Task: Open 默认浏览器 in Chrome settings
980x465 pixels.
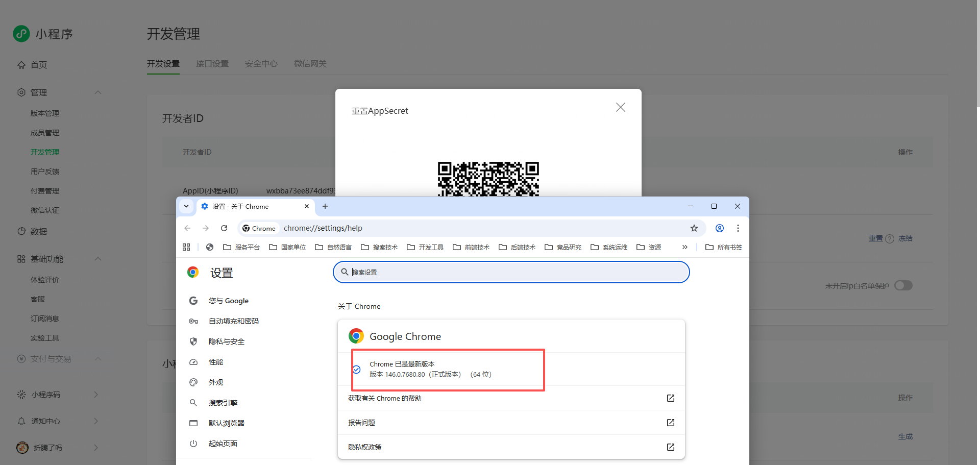Action: pyautogui.click(x=227, y=423)
